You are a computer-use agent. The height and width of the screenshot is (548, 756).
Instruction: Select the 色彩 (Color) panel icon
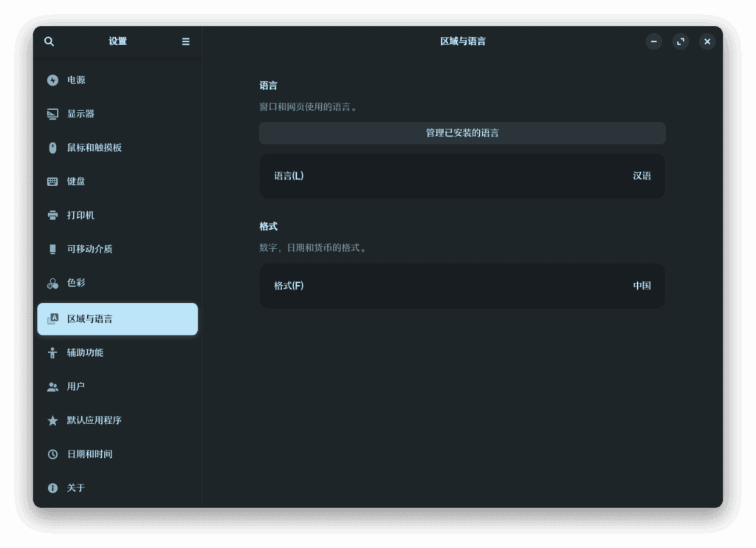pyautogui.click(x=75, y=283)
